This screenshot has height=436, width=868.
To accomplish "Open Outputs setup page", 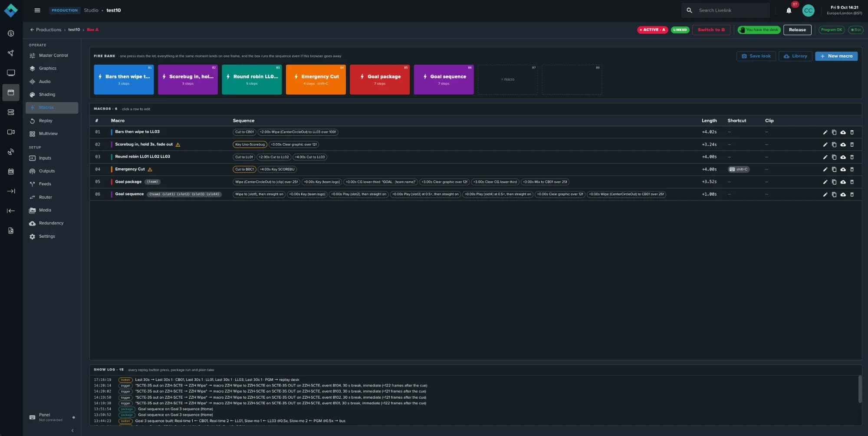I will pos(52,171).
